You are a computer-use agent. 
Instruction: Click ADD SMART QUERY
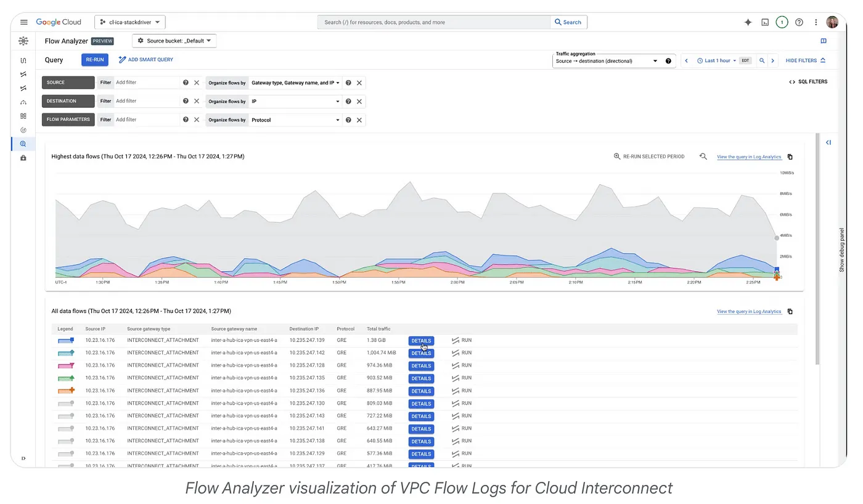[146, 60]
